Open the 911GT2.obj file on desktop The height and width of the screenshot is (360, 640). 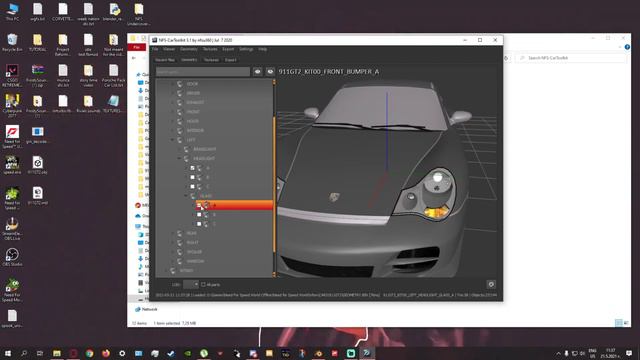pos(38,165)
